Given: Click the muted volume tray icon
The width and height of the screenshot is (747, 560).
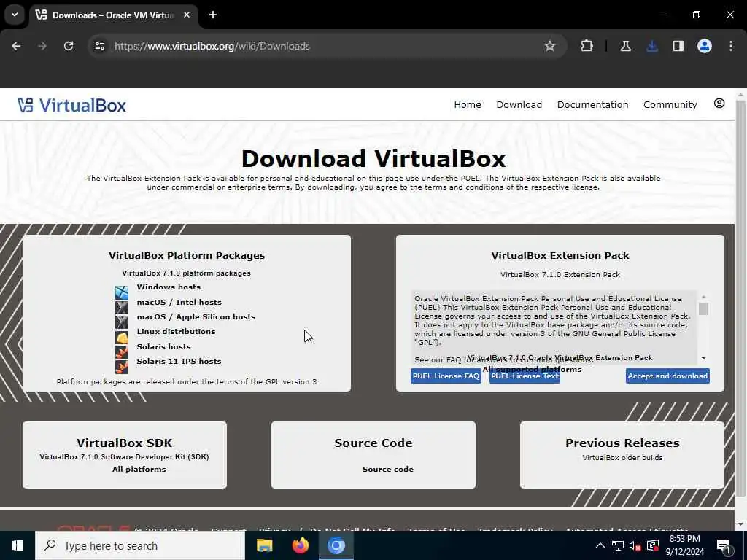Looking at the screenshot, I should (635, 546).
